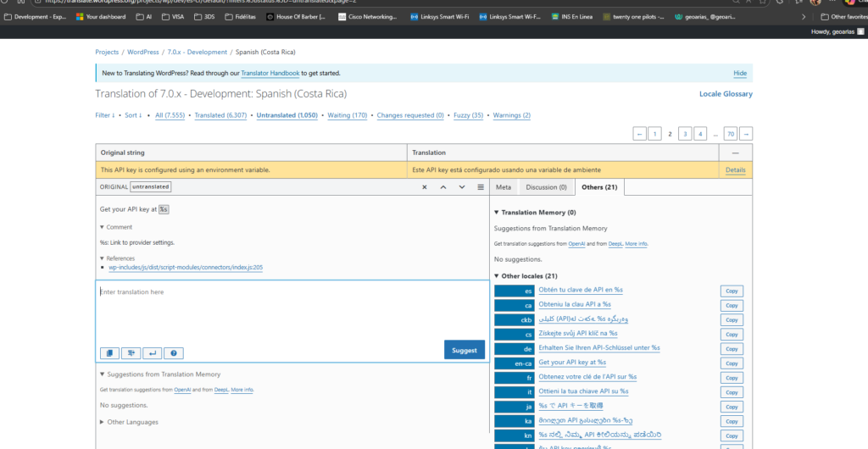Go to previous string with up chevron

pos(443,187)
